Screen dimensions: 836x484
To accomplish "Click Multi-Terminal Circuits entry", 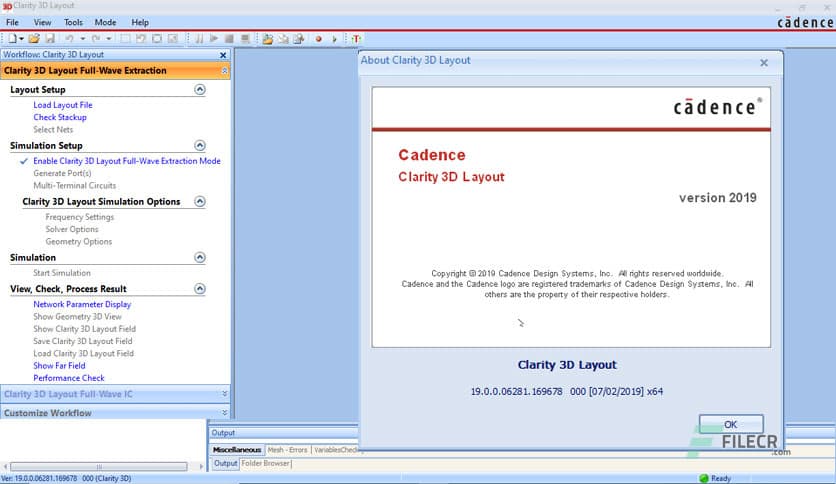I will [x=75, y=185].
